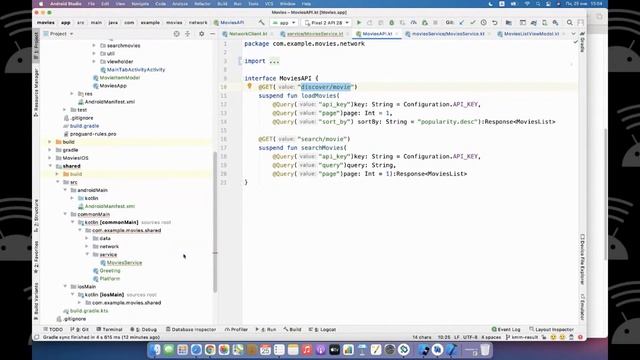Click kmm-result Git branch in status bar
This screenshot has height=360, width=640.
click(522, 337)
